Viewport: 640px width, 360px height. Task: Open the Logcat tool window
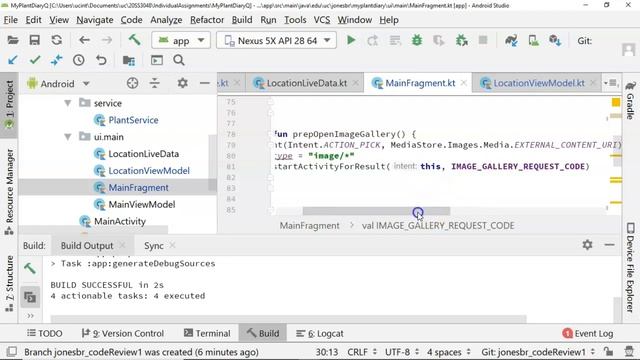[x=320, y=333]
